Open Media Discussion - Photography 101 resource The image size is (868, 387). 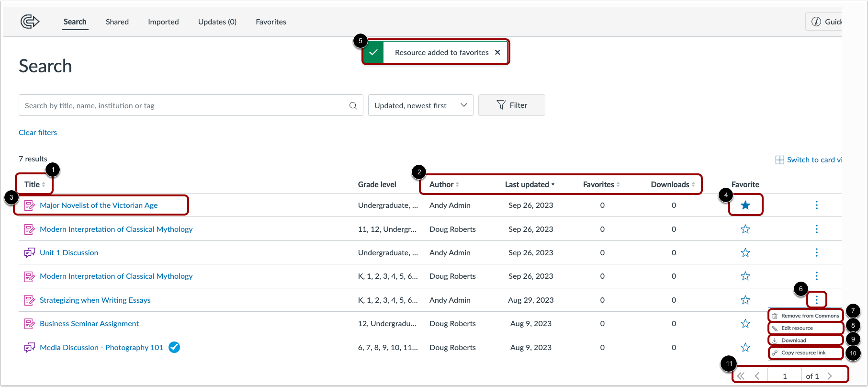(101, 348)
